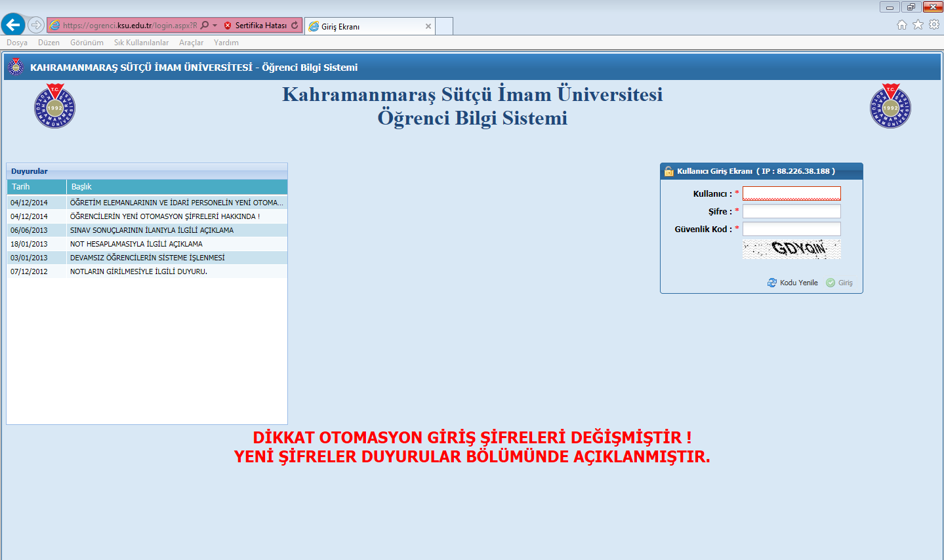Refresh the page with reload icon

point(295,26)
